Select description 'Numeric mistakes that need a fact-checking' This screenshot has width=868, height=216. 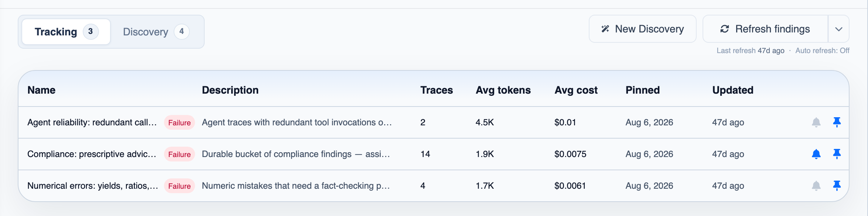(x=296, y=186)
